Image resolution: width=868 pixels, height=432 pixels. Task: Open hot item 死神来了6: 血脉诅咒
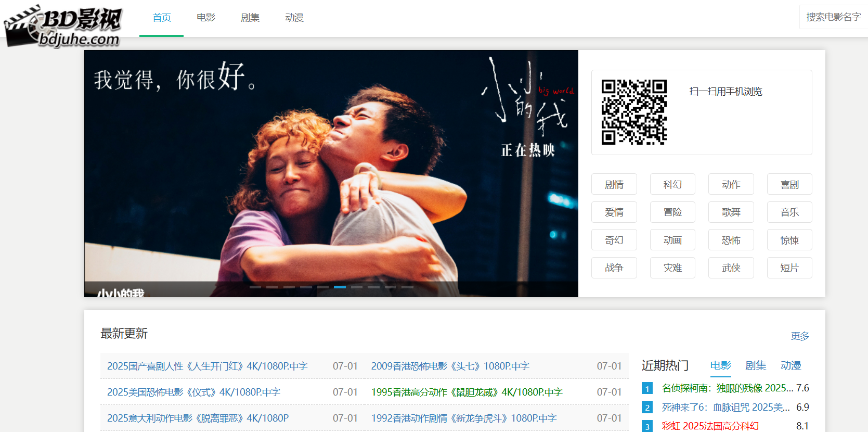pos(726,407)
